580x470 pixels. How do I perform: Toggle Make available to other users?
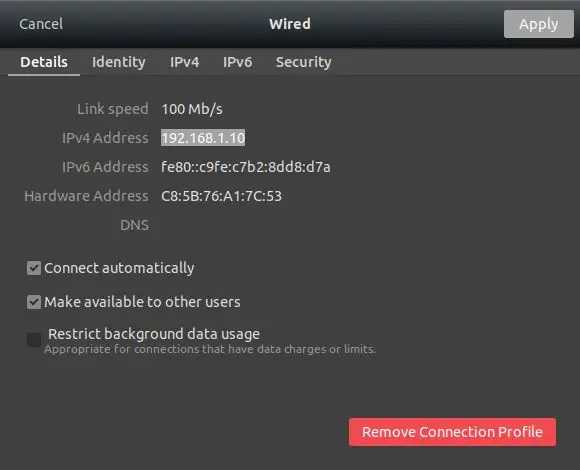coord(34,302)
